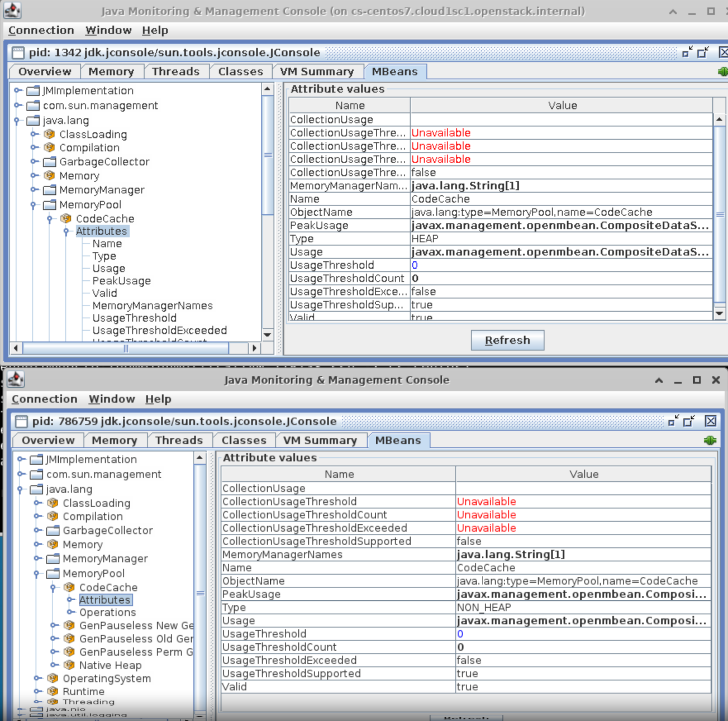Image resolution: width=728 pixels, height=721 pixels.
Task: Click the OperatingSystem MBean icon
Action: click(52, 678)
